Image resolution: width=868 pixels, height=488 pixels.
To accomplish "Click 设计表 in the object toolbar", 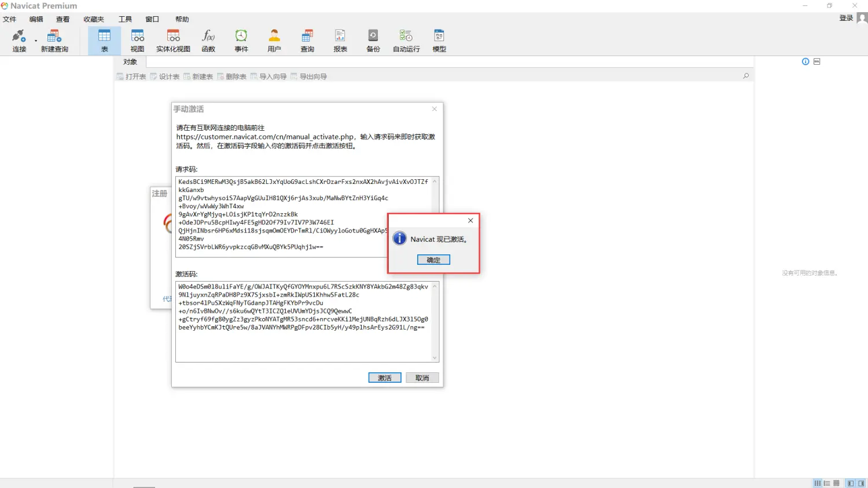I will 165,76.
